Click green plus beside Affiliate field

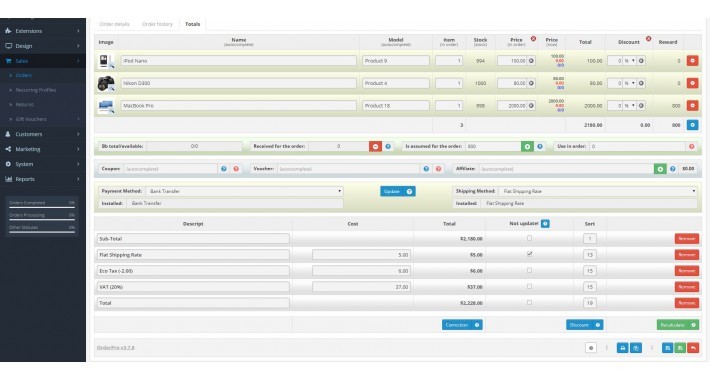point(660,168)
